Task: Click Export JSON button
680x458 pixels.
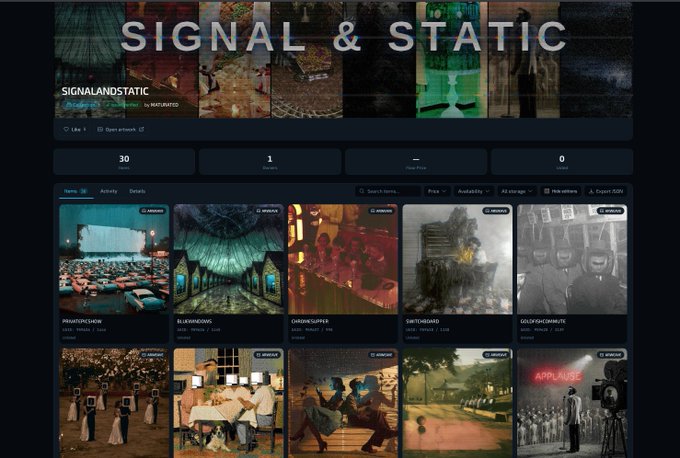Action: (606, 191)
